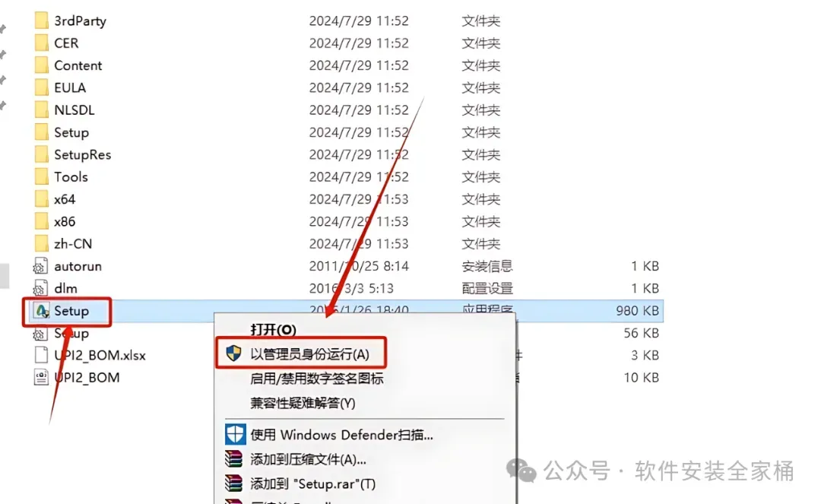Click WinRAR icon beside 添加到压缩文件
Screen dimensions: 821x504
point(233,459)
